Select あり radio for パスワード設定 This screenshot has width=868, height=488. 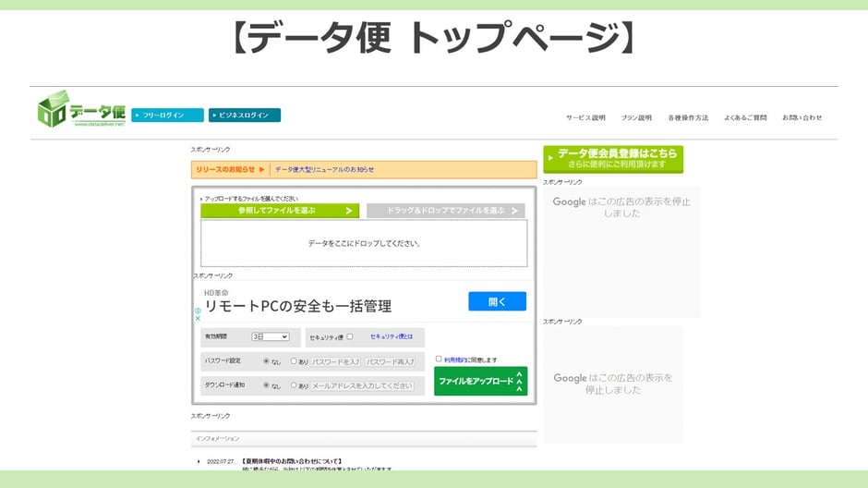(x=294, y=361)
